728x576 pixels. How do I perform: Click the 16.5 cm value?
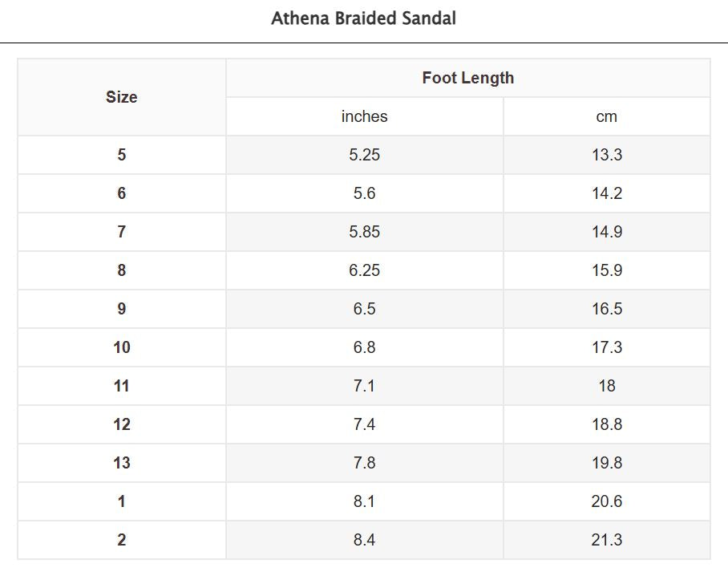tap(606, 309)
